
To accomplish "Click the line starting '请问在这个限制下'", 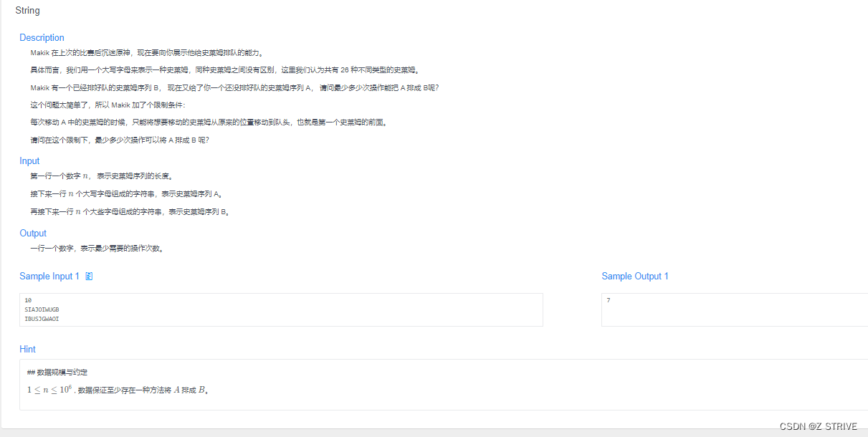I will pos(120,140).
